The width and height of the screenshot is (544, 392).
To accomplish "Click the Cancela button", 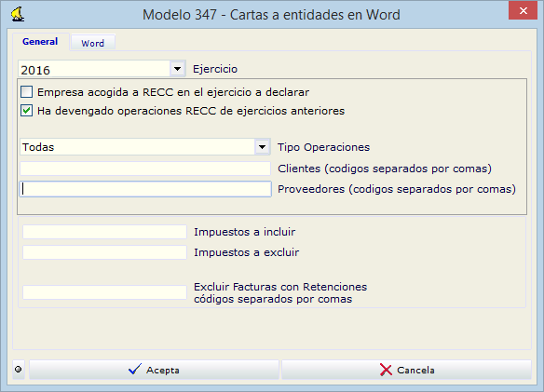I will coord(406,370).
